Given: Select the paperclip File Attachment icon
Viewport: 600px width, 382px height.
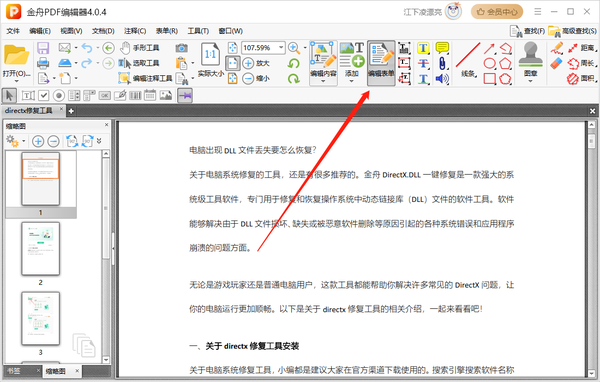Looking at the screenshot, I should click(x=442, y=63).
